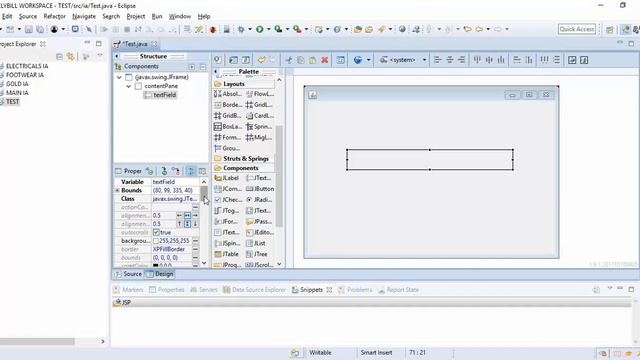This screenshot has width=640, height=360.
Task: Click Link with Editor icon in Project Explorer
Action: tap(71, 57)
